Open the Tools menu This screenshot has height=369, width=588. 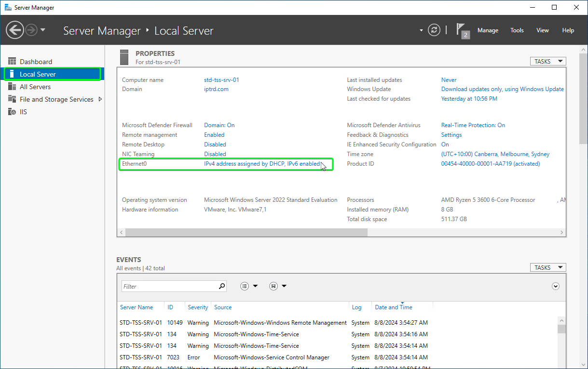[x=517, y=30]
